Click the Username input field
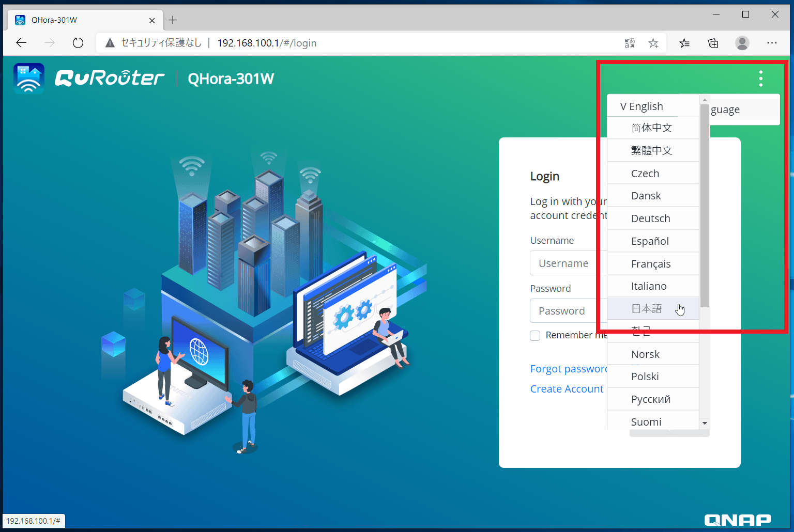The width and height of the screenshot is (794, 532). coord(569,263)
